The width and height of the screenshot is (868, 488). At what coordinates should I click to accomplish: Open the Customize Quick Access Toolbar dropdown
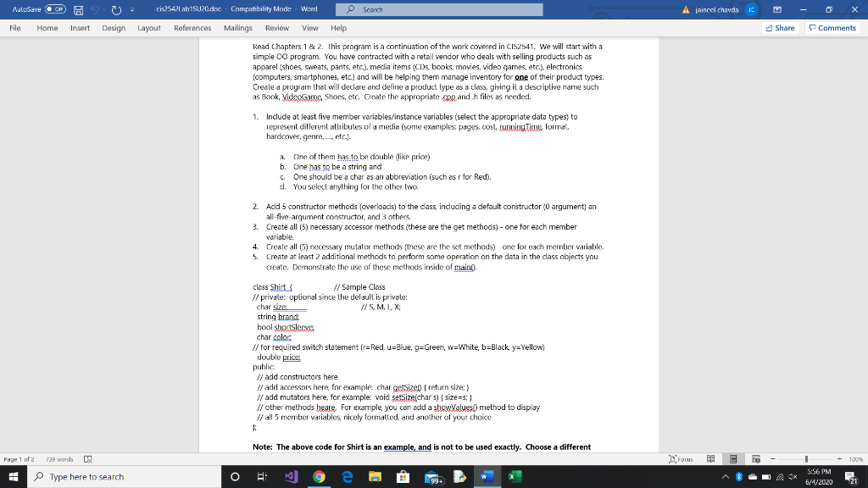click(131, 8)
